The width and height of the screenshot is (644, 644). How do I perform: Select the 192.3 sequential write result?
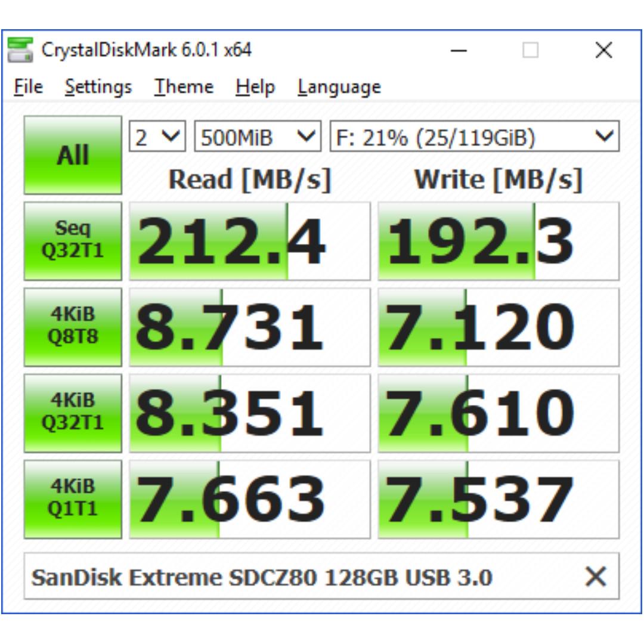pos(498,241)
